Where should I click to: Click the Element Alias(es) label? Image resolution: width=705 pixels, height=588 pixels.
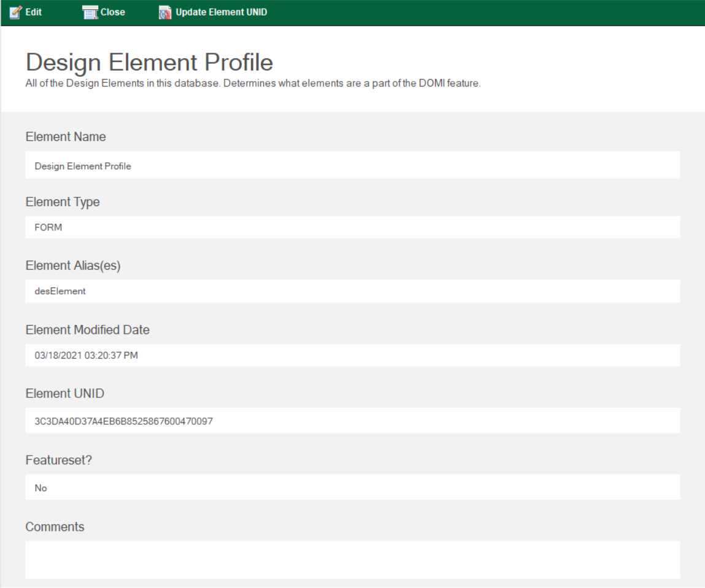pyautogui.click(x=73, y=265)
